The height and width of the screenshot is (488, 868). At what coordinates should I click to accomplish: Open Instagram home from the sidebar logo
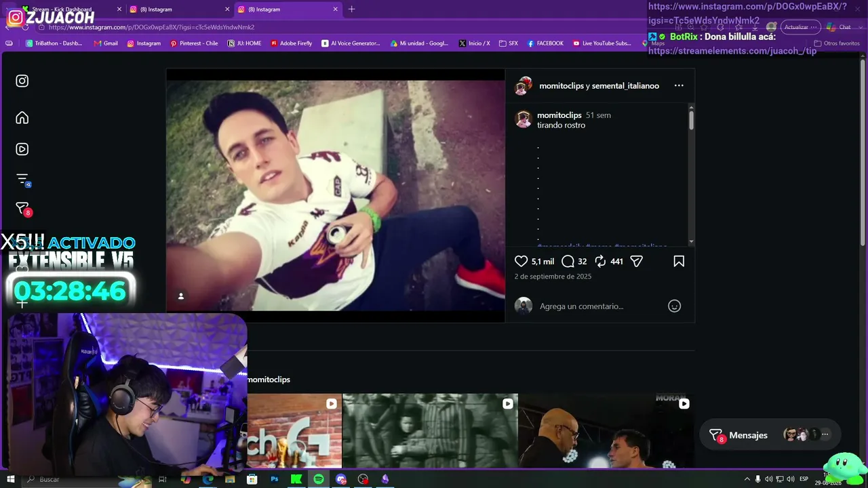click(22, 81)
